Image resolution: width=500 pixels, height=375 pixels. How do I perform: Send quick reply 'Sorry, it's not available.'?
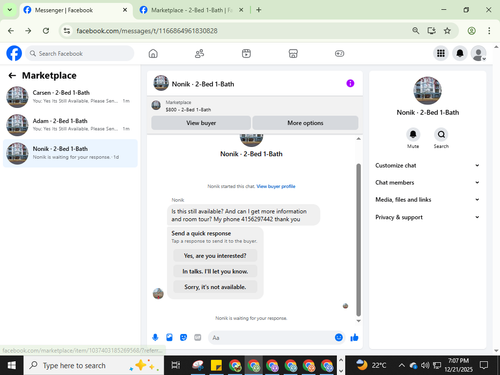click(x=215, y=287)
